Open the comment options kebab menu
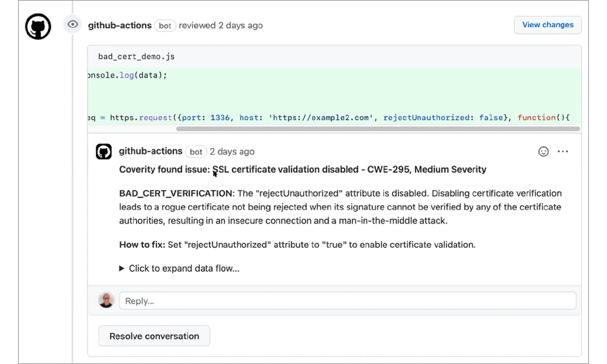607x364 pixels. click(563, 151)
